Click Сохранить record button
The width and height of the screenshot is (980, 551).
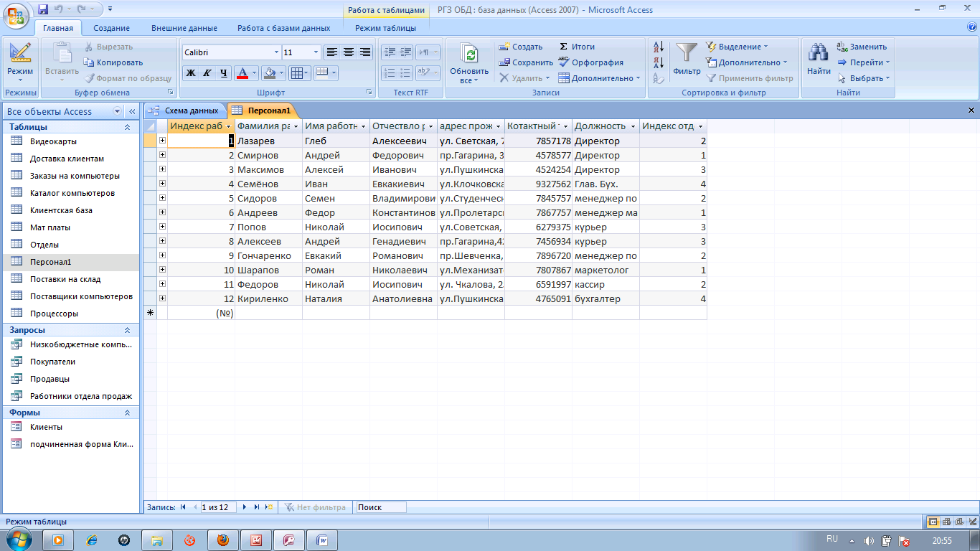[x=527, y=62]
